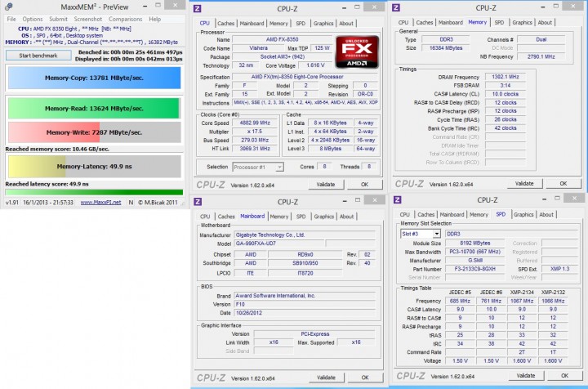This screenshot has width=588, height=389.
Task: Click the Max Bandwidth PC3-10700 field
Action: click(474, 252)
